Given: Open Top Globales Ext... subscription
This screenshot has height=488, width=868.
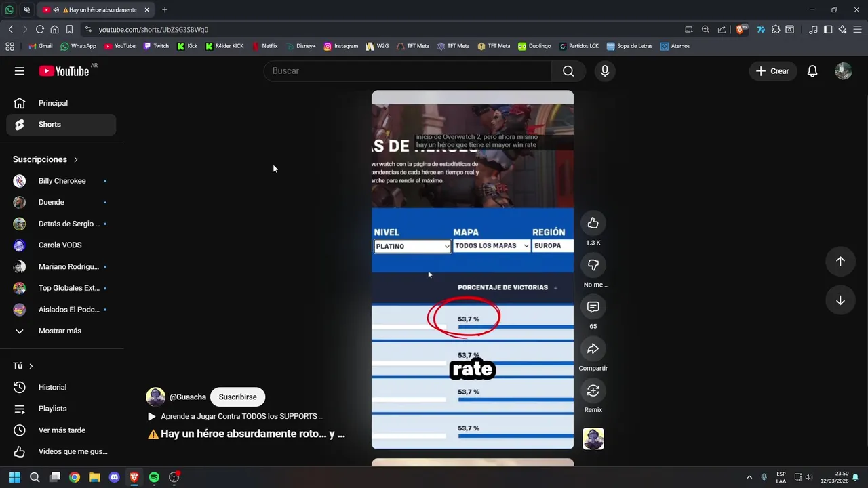Looking at the screenshot, I should coord(62,288).
